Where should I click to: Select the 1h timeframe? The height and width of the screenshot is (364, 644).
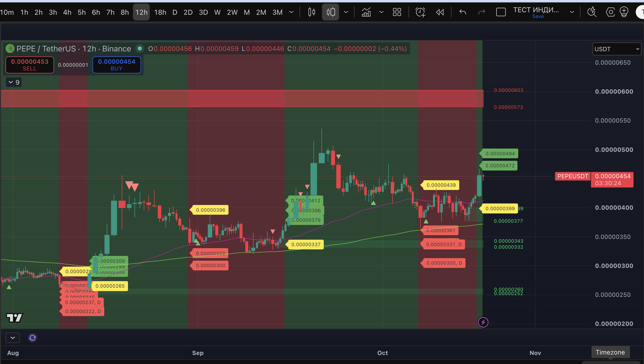[24, 12]
